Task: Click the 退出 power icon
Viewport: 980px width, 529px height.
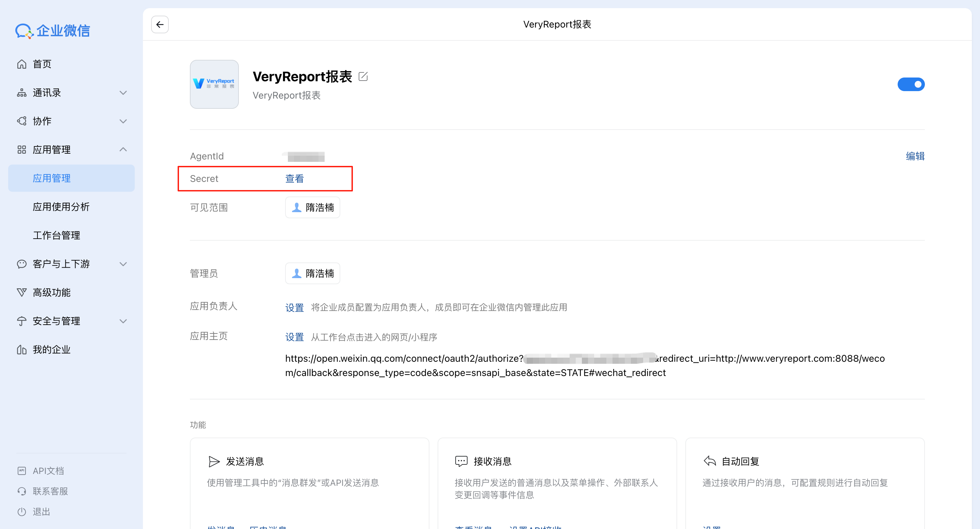Action: click(22, 512)
